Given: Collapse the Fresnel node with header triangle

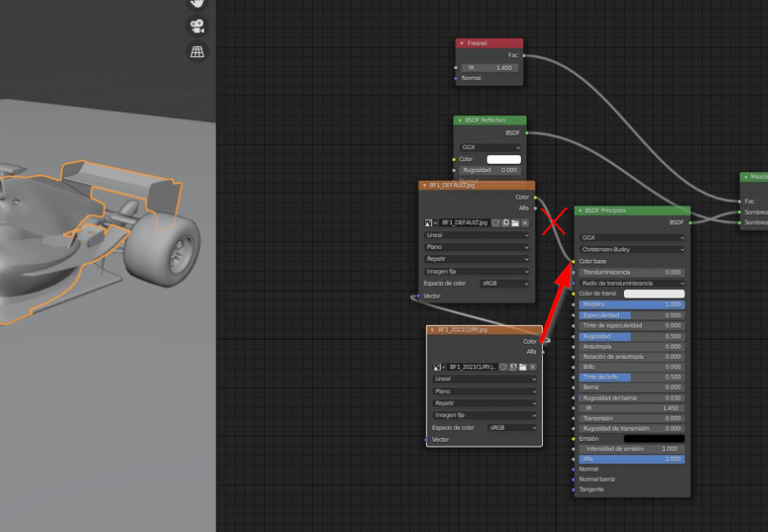Looking at the screenshot, I should [461, 43].
